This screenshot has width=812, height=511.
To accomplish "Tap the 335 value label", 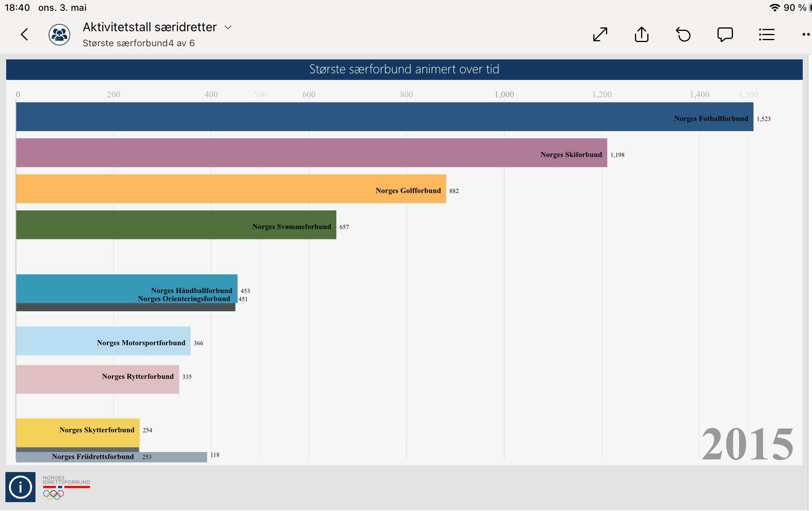I will 187,377.
